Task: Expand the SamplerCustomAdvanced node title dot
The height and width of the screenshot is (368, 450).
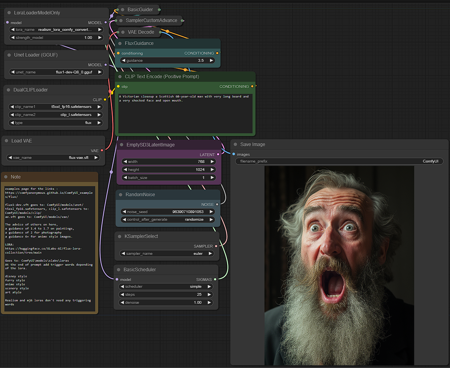Action: pos(121,21)
